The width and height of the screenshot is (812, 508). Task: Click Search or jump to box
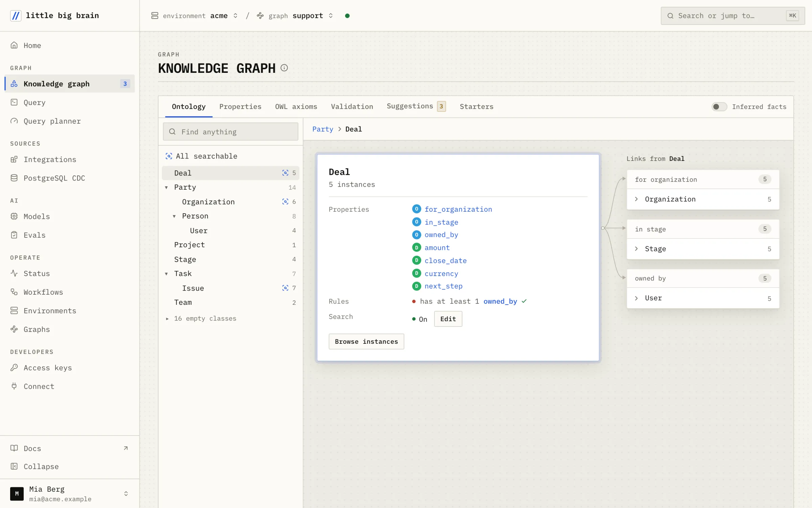point(733,16)
